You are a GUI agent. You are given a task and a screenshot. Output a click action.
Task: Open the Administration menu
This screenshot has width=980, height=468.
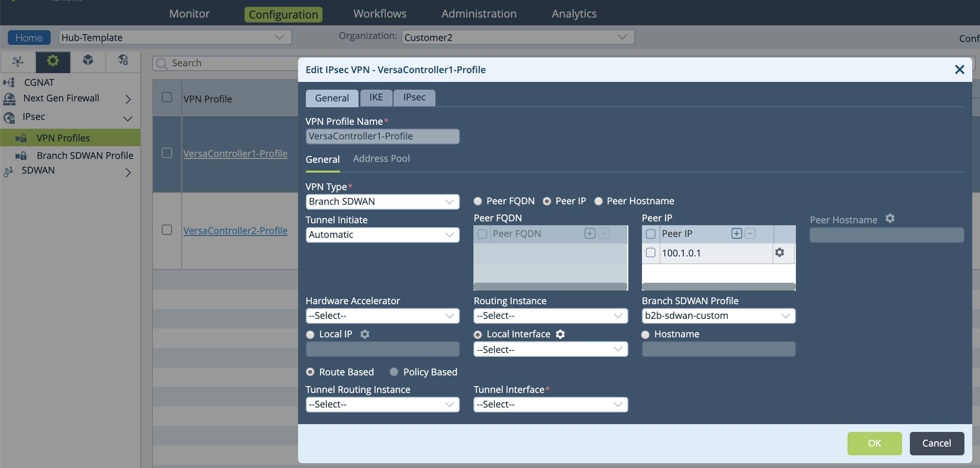click(479, 14)
